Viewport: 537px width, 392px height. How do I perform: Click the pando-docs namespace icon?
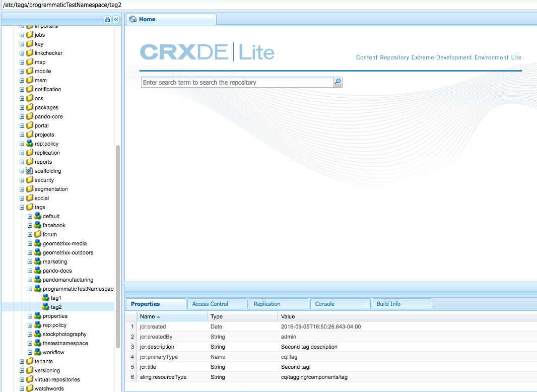coord(38,271)
